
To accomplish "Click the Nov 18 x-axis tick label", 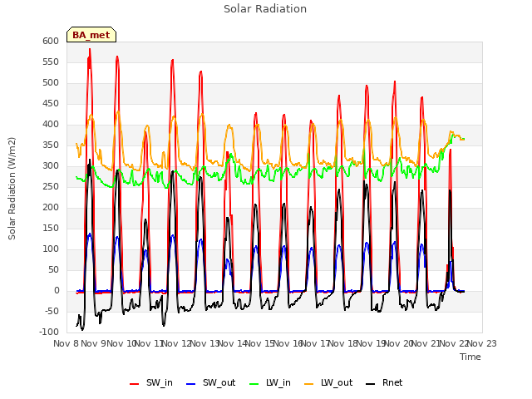I will (x=343, y=343).
